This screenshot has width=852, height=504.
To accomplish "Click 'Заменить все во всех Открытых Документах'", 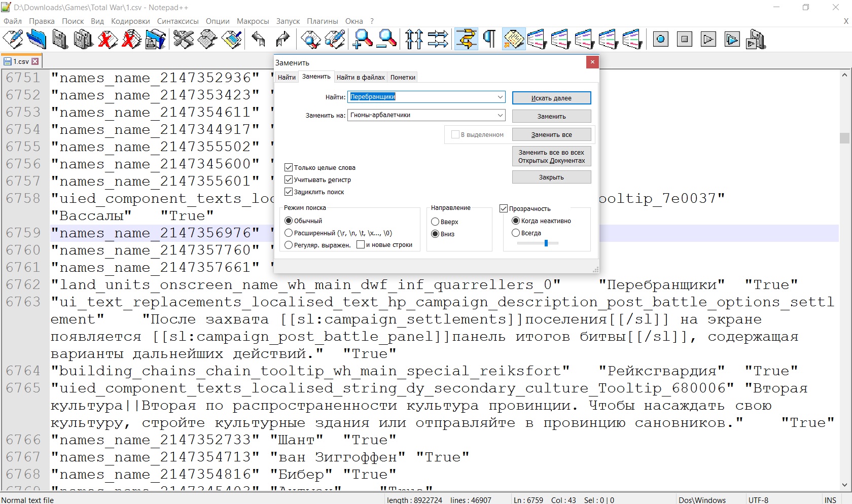I will pos(551,156).
